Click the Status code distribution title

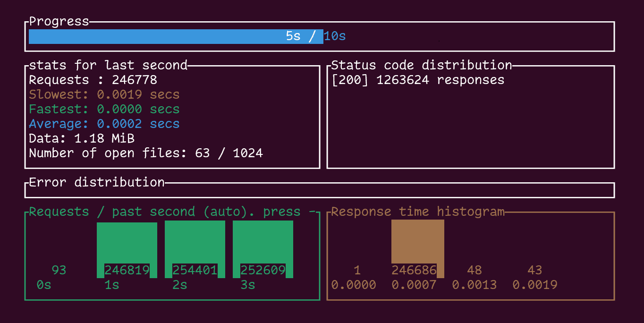(x=422, y=65)
